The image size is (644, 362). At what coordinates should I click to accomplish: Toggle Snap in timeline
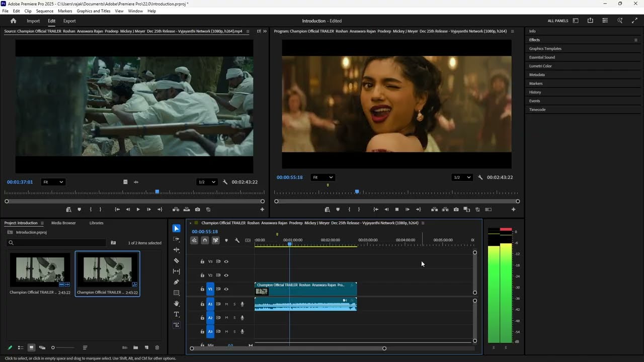click(205, 240)
